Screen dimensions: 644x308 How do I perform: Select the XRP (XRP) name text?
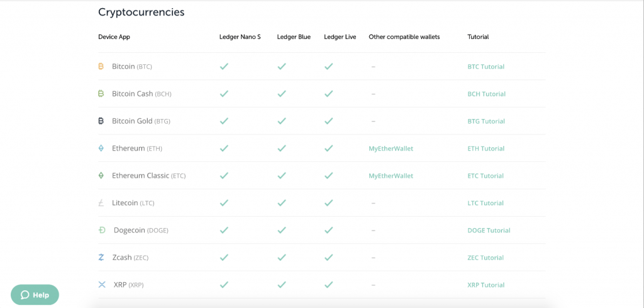tap(128, 285)
